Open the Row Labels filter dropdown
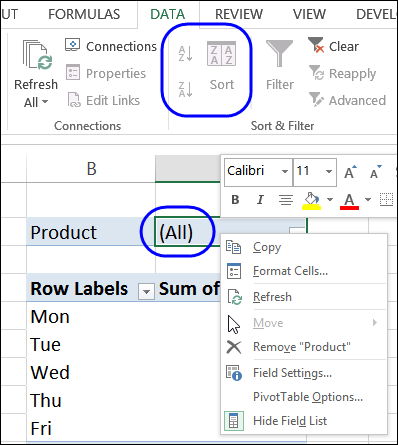398x445 pixels. (x=146, y=291)
